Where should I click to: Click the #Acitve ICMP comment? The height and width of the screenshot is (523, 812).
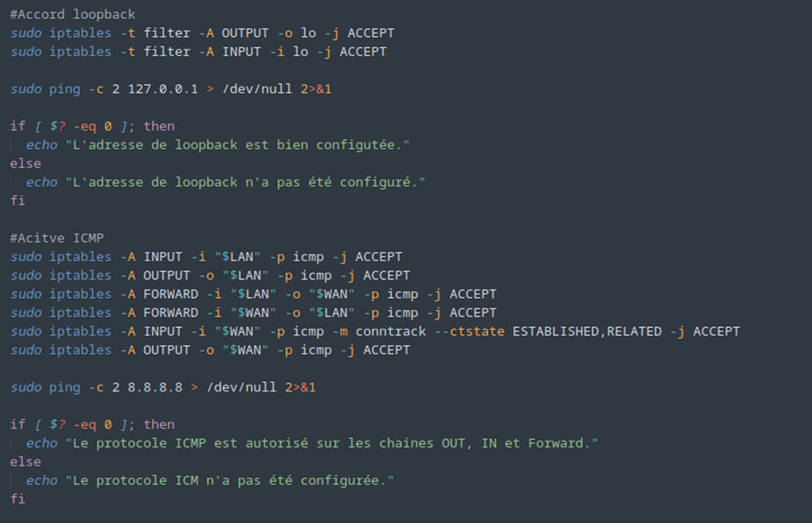[57, 238]
